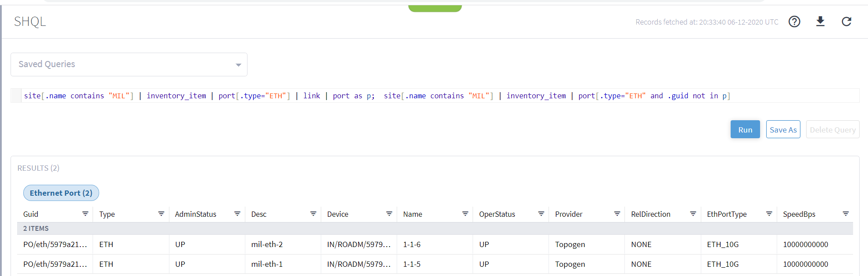
Task: Download the query results
Action: click(820, 22)
